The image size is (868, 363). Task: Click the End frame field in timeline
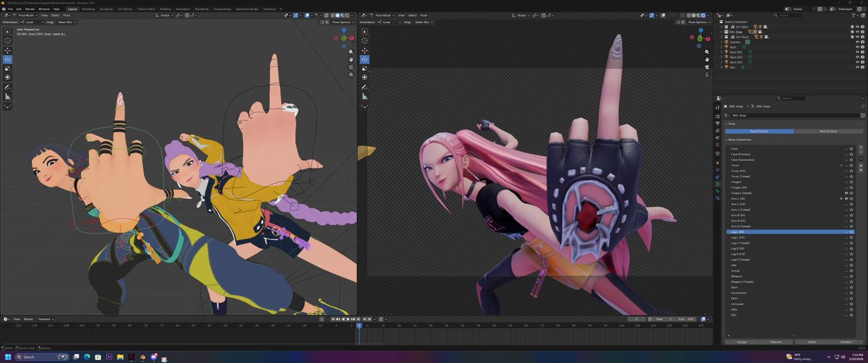pos(686,320)
